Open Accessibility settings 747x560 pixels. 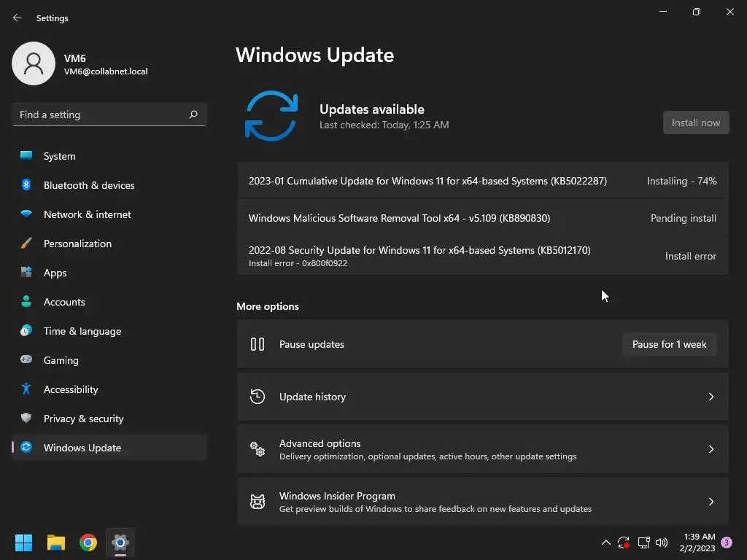[x=109, y=389]
